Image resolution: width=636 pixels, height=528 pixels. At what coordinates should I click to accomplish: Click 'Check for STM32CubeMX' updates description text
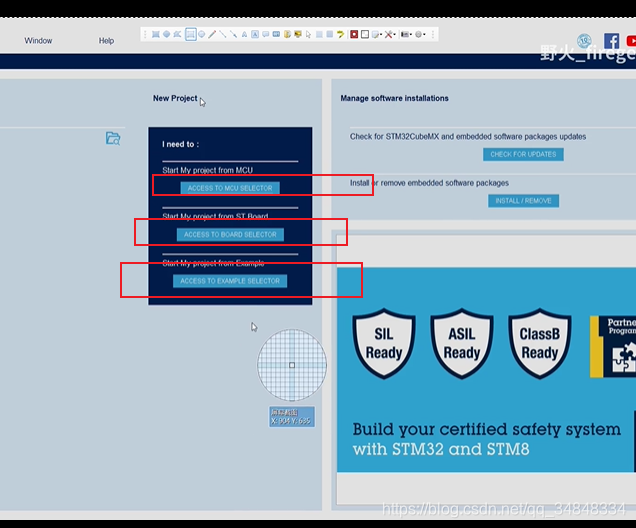[468, 137]
